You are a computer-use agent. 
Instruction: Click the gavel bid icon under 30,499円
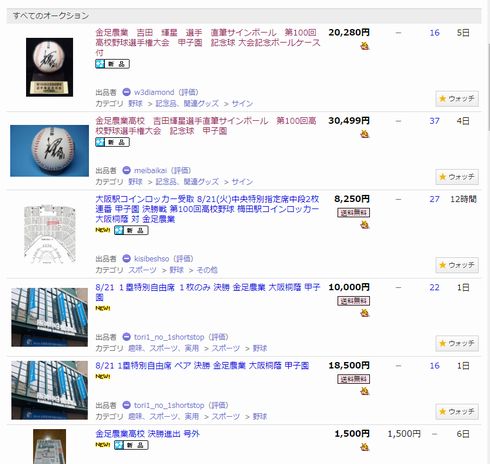click(x=365, y=134)
